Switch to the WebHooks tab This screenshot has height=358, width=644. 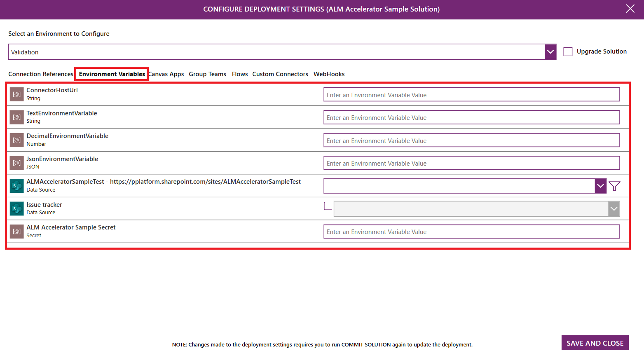pyautogui.click(x=329, y=74)
